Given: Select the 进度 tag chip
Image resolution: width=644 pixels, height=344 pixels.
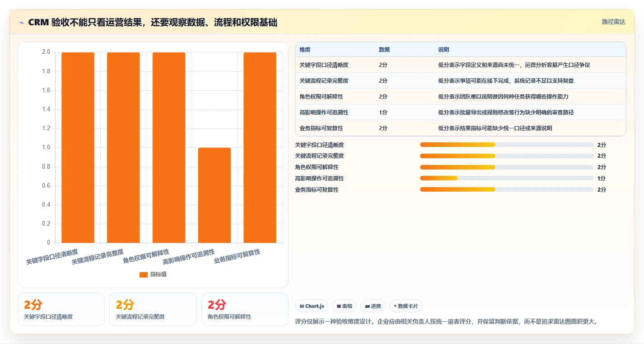Looking at the screenshot, I should coord(373,306).
